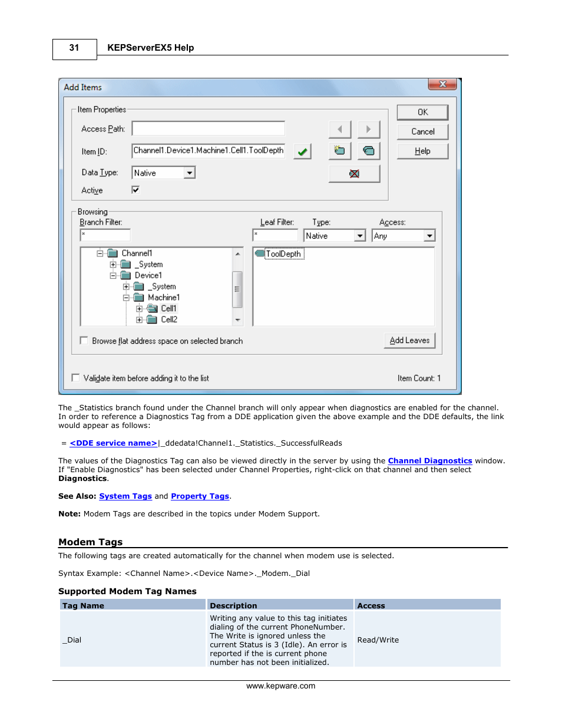Select the Cell2 tree item label
The image size is (562, 728).
[x=169, y=319]
